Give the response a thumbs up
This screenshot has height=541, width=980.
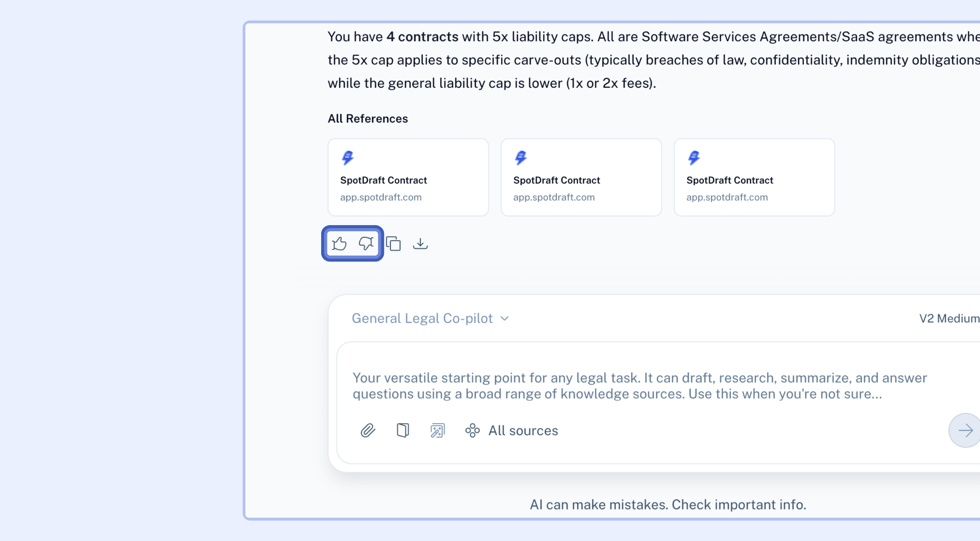[x=339, y=244]
